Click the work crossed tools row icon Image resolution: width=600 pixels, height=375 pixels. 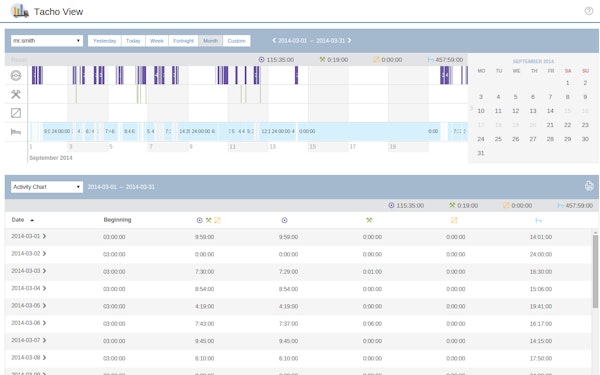(16, 94)
